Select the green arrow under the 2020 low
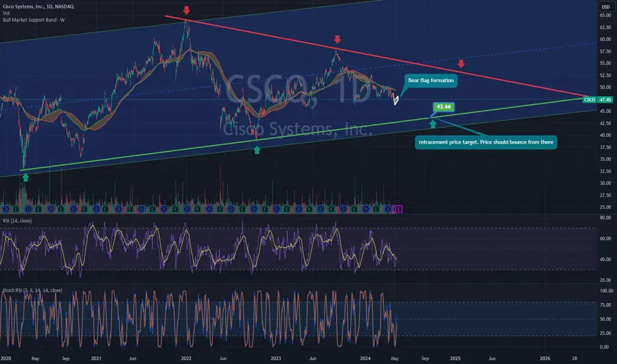The image size is (617, 364). [26, 178]
